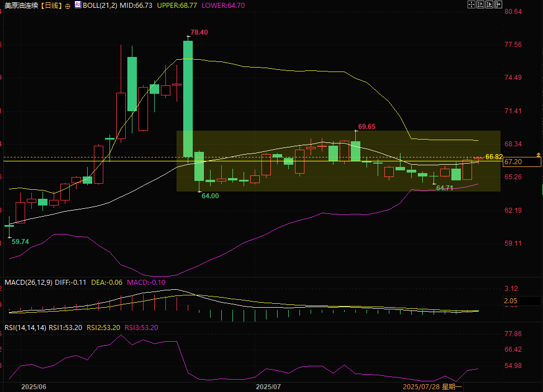Click the MACD(26,12,9) indicator label

point(28,283)
